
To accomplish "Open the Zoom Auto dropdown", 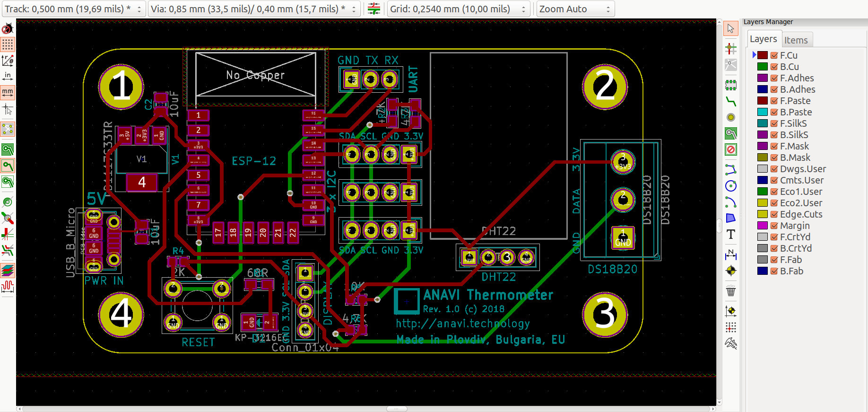I will 575,9.
